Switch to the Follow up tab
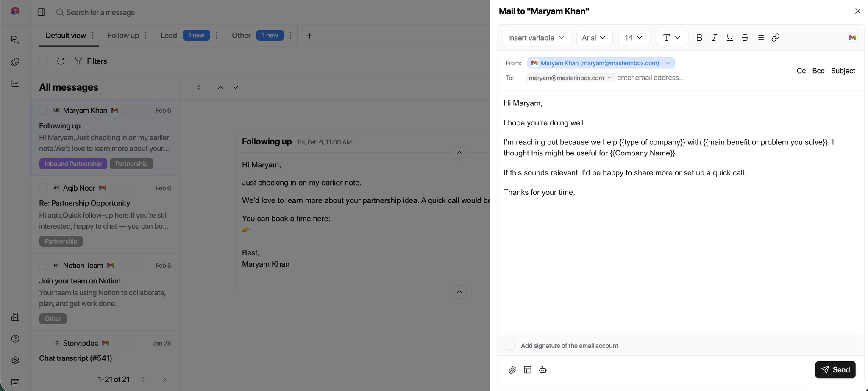 [123, 35]
